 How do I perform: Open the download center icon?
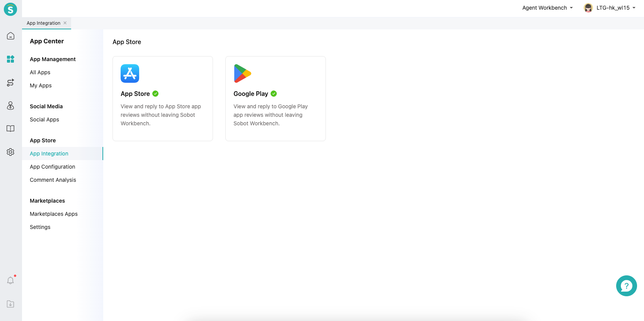(x=10, y=304)
